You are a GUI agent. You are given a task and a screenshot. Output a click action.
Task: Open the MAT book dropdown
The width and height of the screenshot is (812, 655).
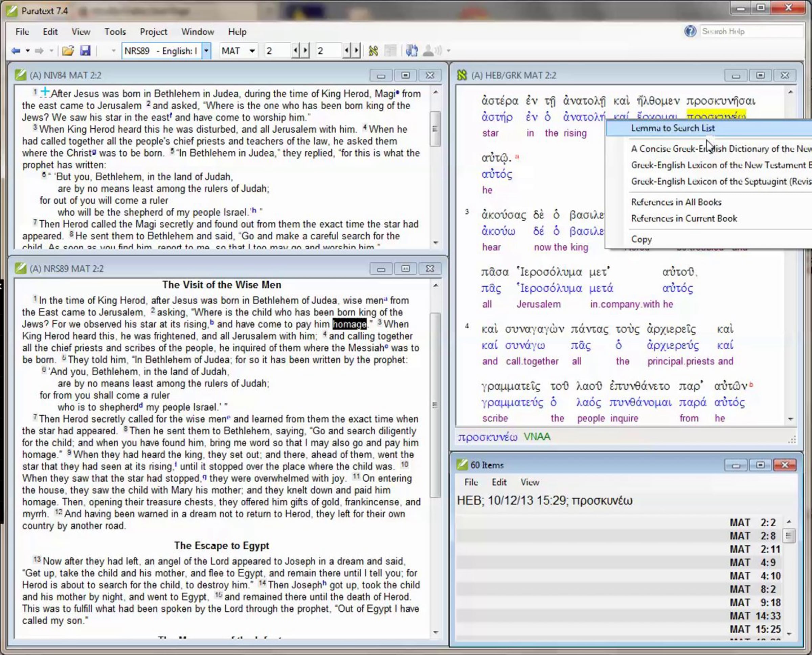[x=252, y=50]
